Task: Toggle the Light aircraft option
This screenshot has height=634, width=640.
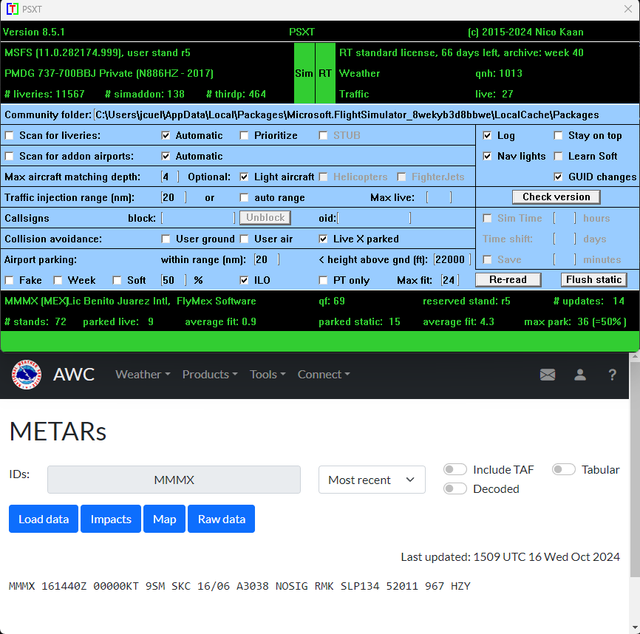Action: click(x=244, y=177)
